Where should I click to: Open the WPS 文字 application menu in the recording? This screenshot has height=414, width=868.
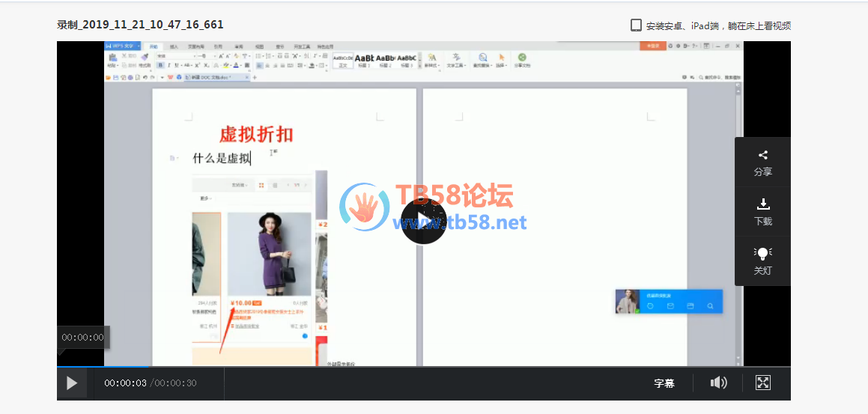tap(122, 46)
